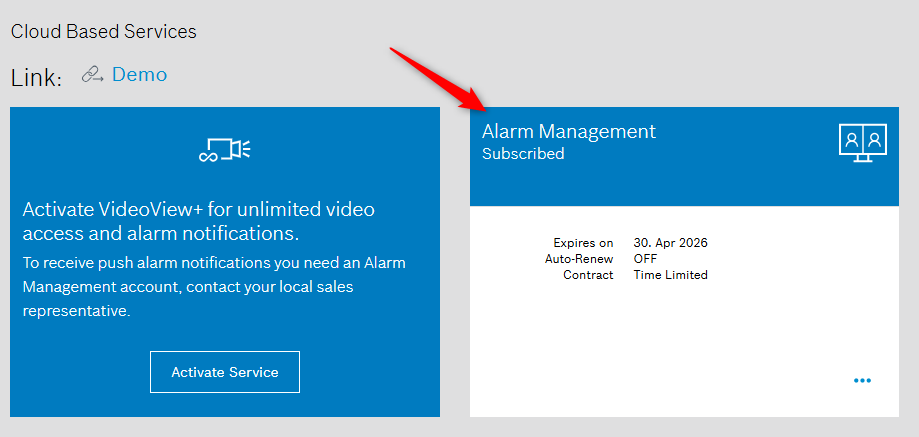This screenshot has width=919, height=437.
Task: Click the Link: label text
Action: click(37, 78)
